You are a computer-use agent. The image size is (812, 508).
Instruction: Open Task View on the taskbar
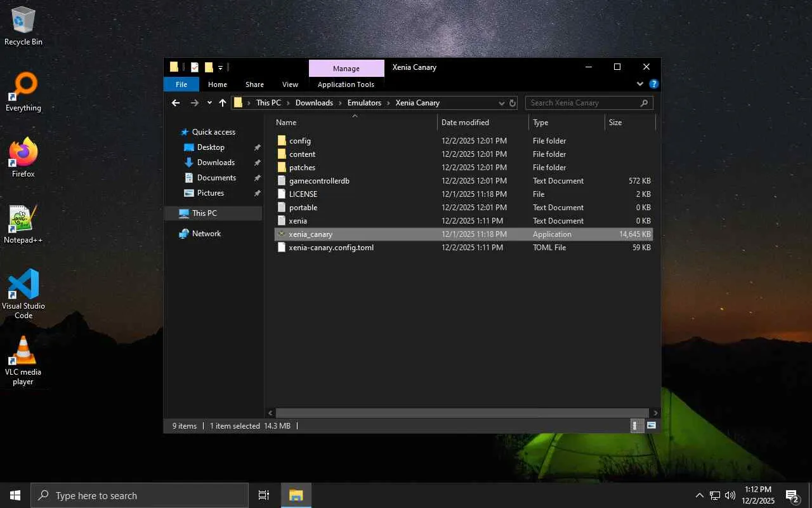[x=264, y=495]
